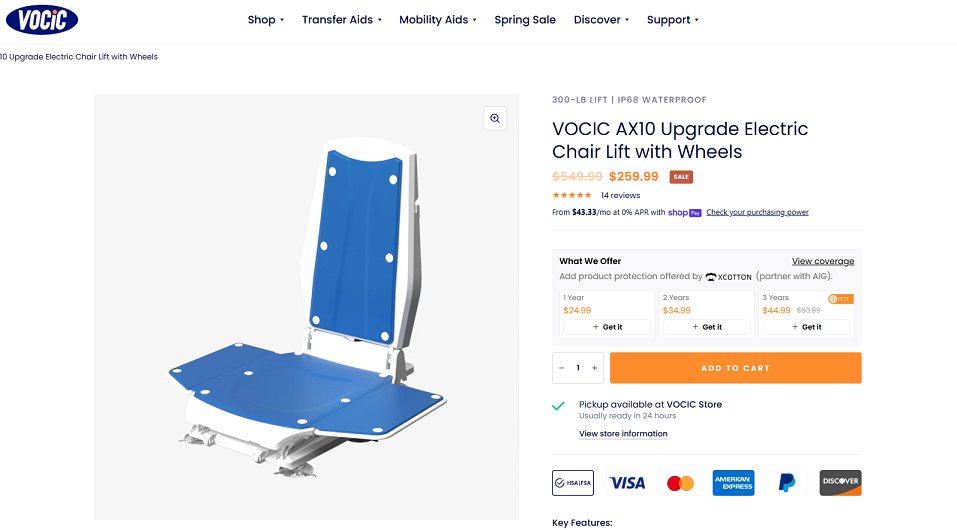957x530 pixels.
Task: Decrease quantity with the minus button
Action: (562, 368)
